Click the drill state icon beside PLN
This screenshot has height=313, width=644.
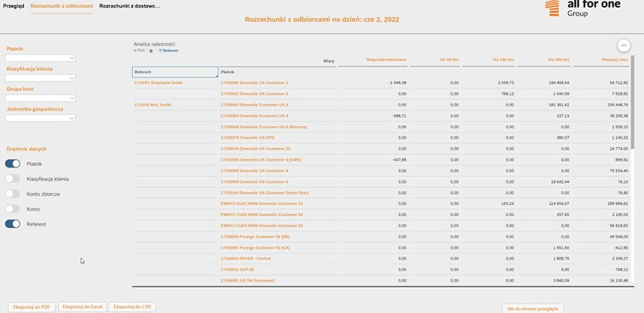point(151,51)
